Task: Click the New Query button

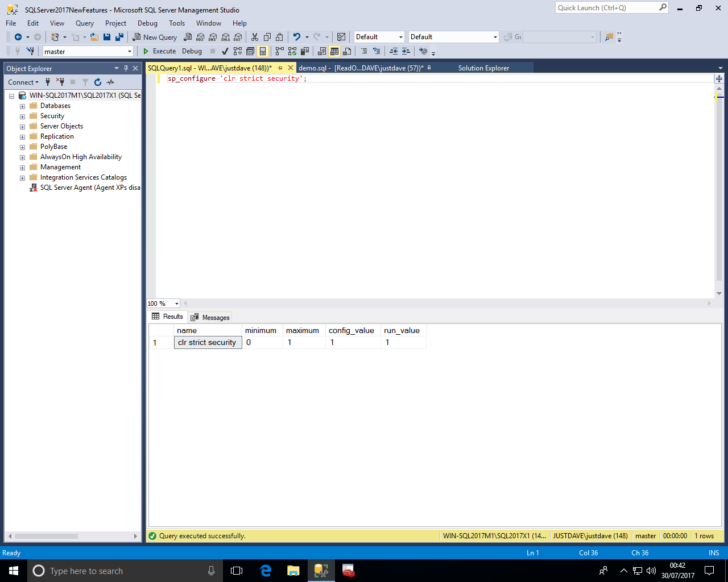Action: pos(155,37)
